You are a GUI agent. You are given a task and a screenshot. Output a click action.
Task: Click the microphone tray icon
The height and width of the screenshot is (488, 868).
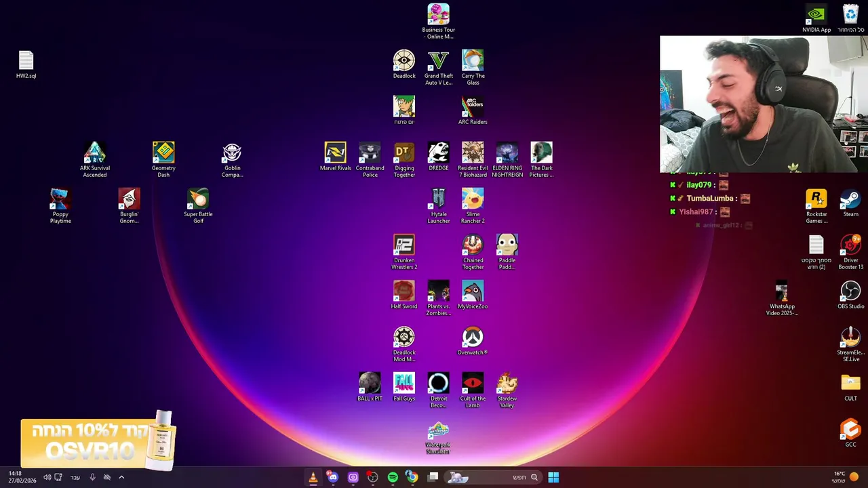click(92, 477)
